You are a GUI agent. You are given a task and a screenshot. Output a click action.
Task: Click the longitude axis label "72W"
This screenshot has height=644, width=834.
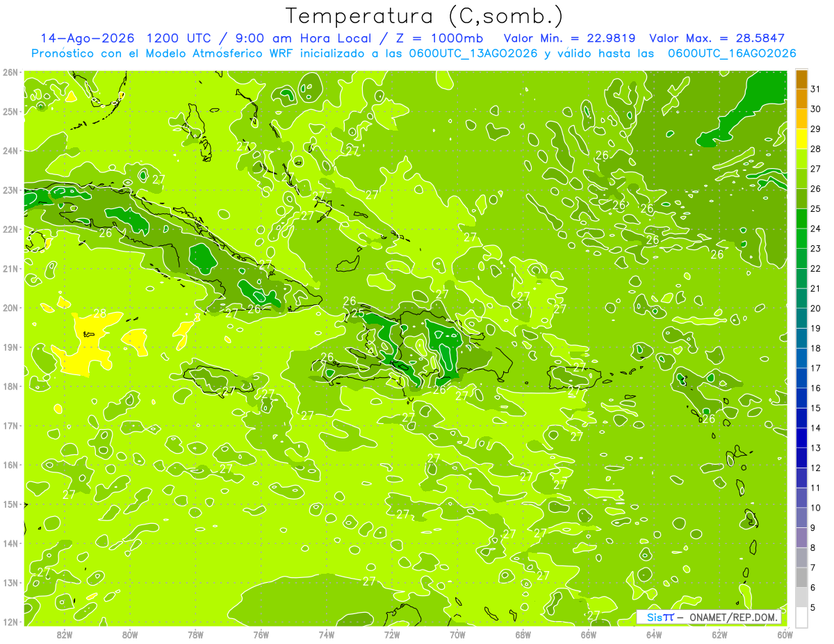(392, 634)
